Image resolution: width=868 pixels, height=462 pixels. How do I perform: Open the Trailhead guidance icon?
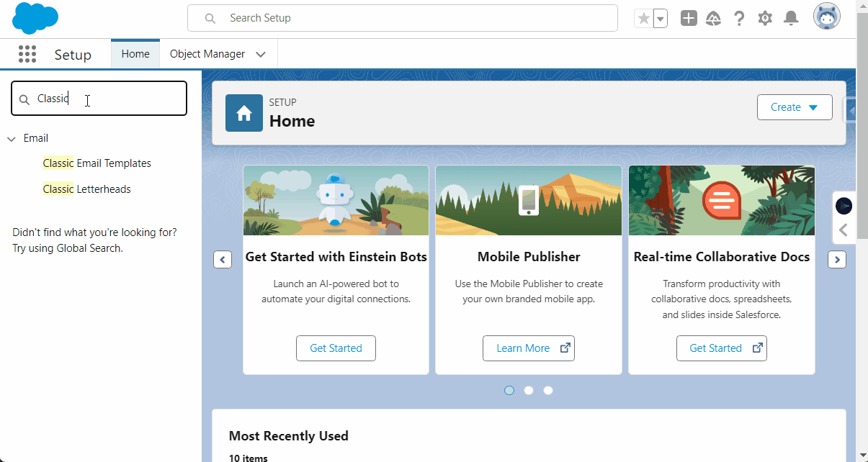(713, 19)
